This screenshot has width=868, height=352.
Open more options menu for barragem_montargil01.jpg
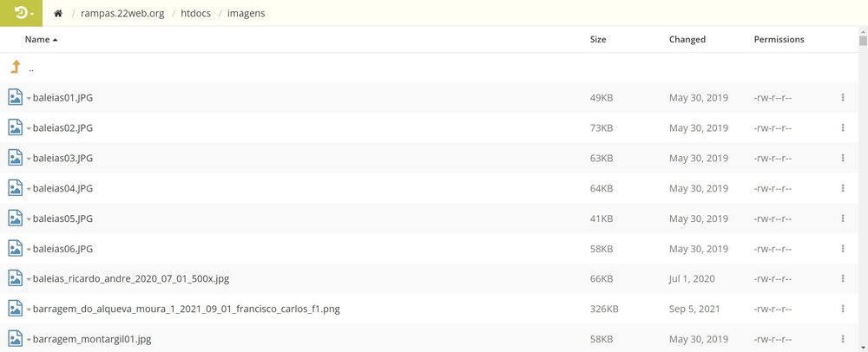843,339
